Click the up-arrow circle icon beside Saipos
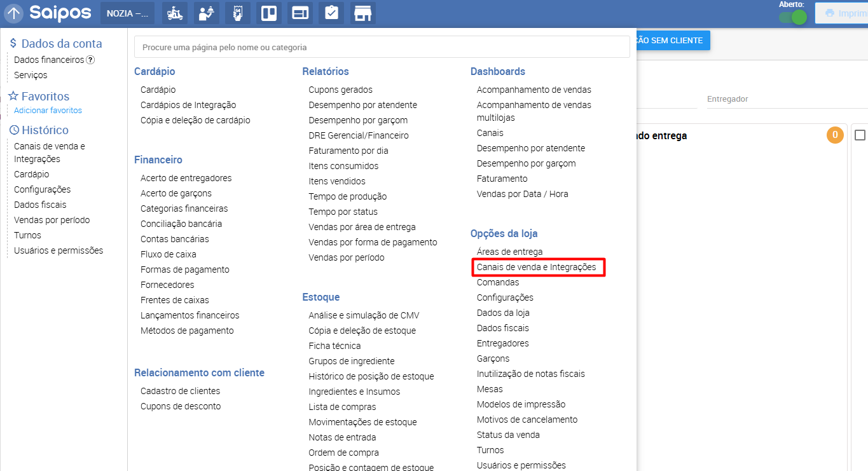 tap(14, 13)
